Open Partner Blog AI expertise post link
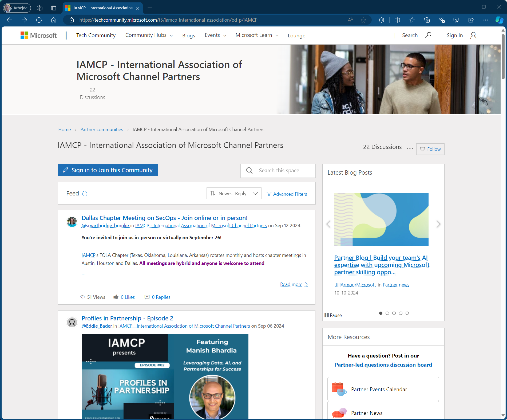This screenshot has height=420, width=507. tap(382, 265)
